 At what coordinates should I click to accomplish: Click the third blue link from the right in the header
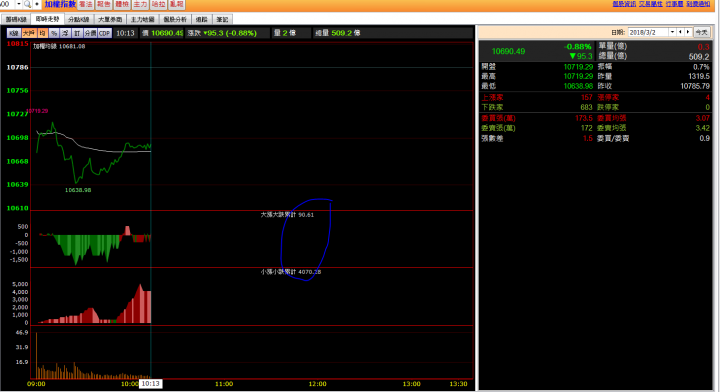pyautogui.click(x=651, y=4)
